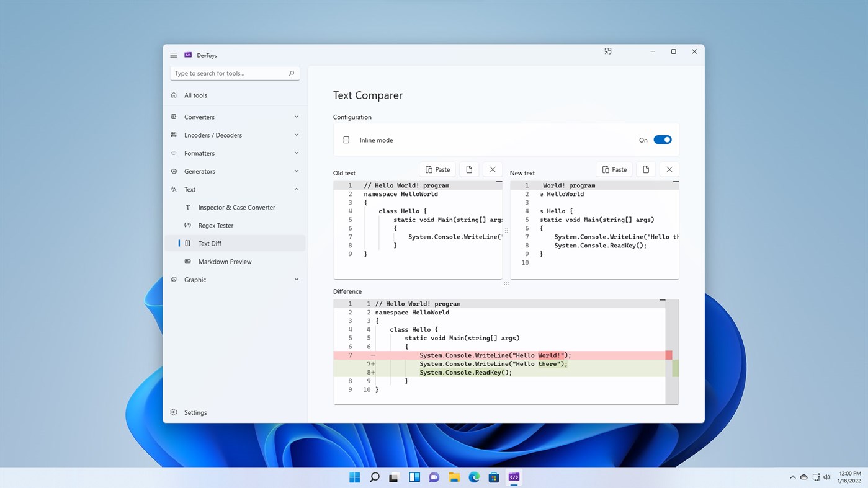This screenshot has width=868, height=488.
Task: Open Settings from the sidebar
Action: coord(195,412)
